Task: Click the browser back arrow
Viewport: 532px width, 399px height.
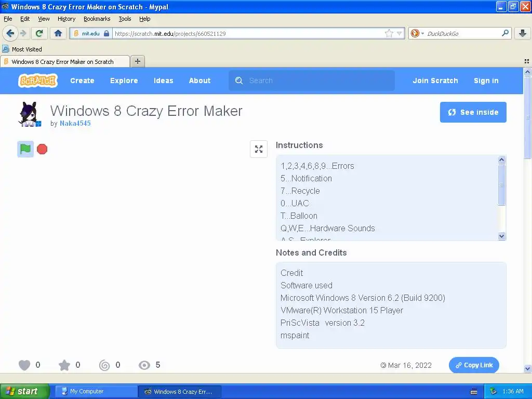Action: coord(10,33)
